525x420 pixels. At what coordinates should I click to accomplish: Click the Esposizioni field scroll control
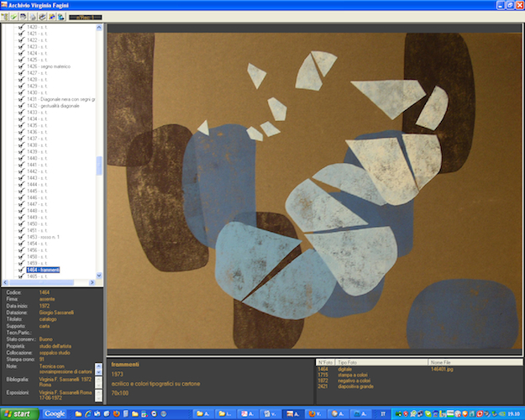[x=98, y=396]
